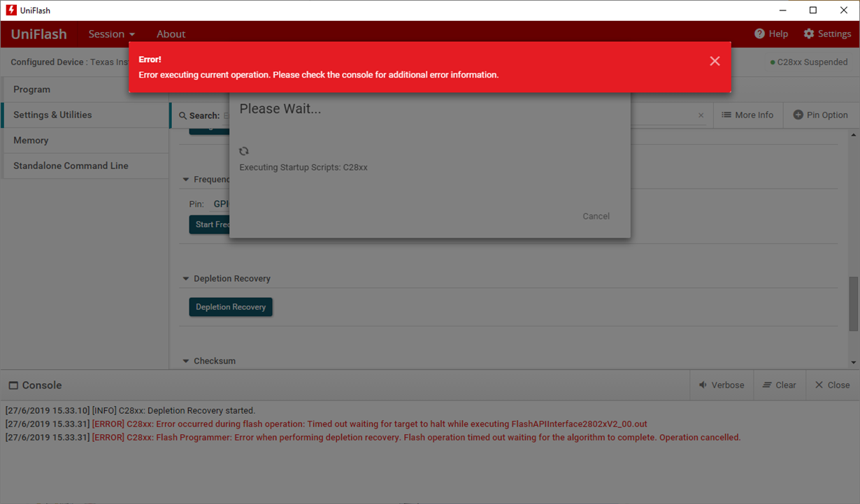
Task: Open Help from the top bar
Action: (x=771, y=34)
